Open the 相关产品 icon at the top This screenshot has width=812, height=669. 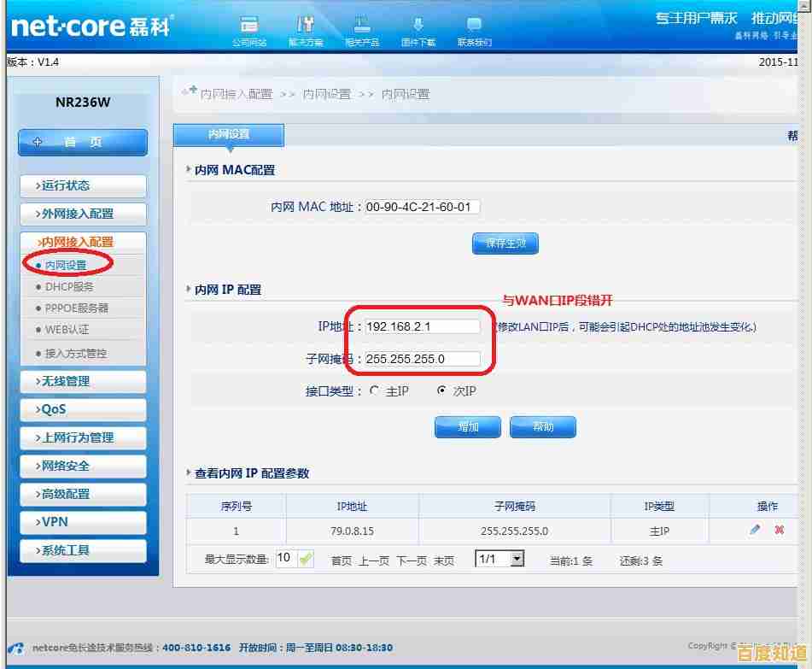(361, 26)
